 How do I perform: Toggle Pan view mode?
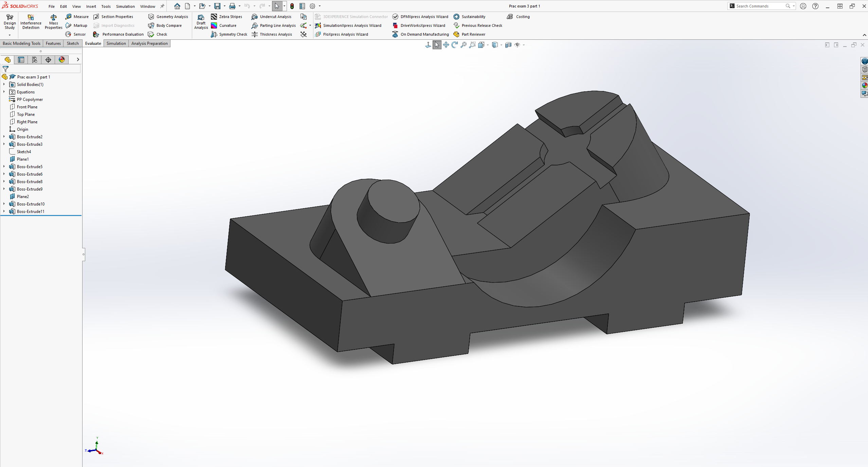tap(446, 45)
